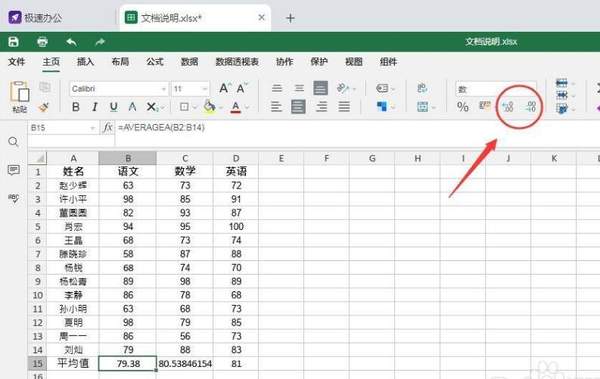The height and width of the screenshot is (379, 600).
Task: Open a new tab with plus button
Action: (x=290, y=18)
